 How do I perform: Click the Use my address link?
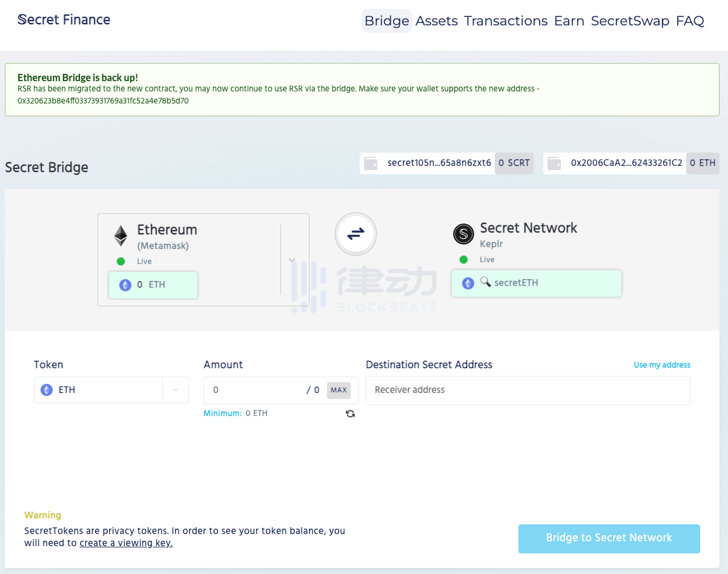click(x=661, y=365)
